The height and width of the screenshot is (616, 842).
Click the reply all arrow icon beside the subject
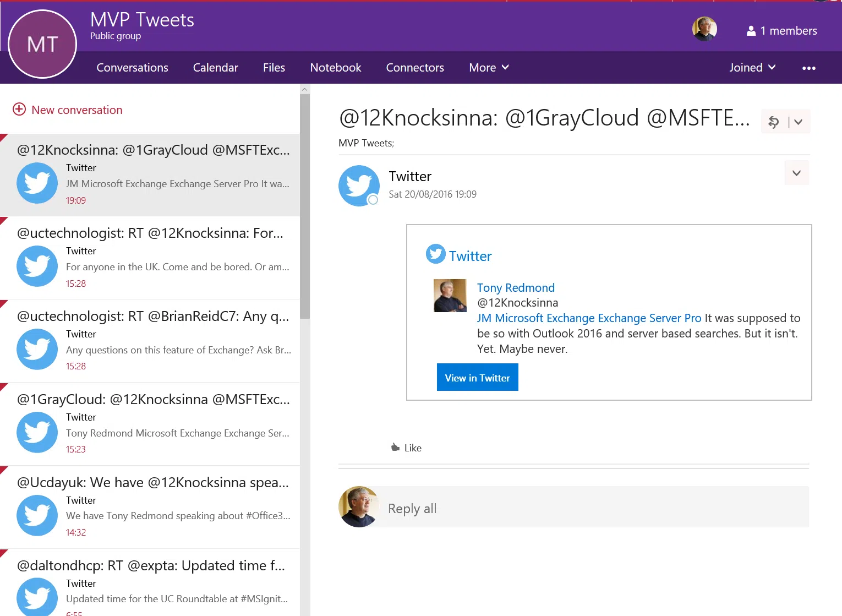coord(774,122)
